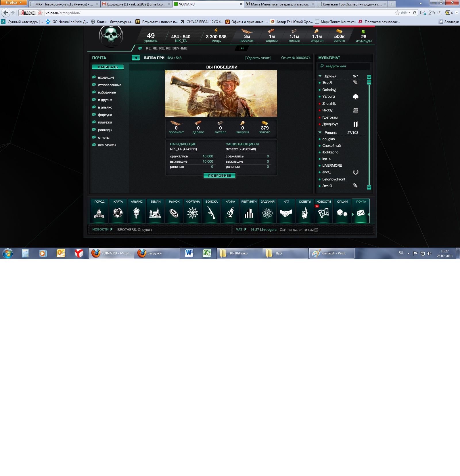Screen dimensions: 460x476
Task: Collapse the Друзья friends group
Action: pos(320,76)
